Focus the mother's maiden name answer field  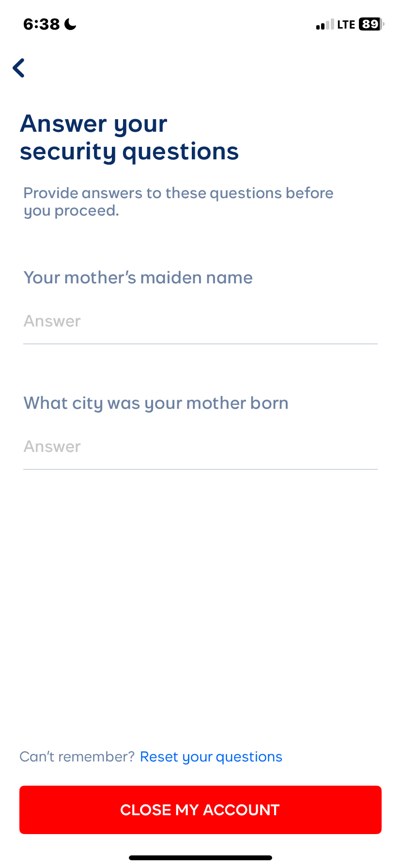click(200, 321)
